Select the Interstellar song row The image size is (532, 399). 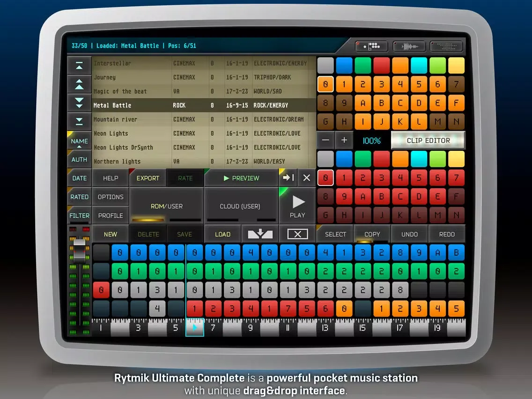point(204,63)
